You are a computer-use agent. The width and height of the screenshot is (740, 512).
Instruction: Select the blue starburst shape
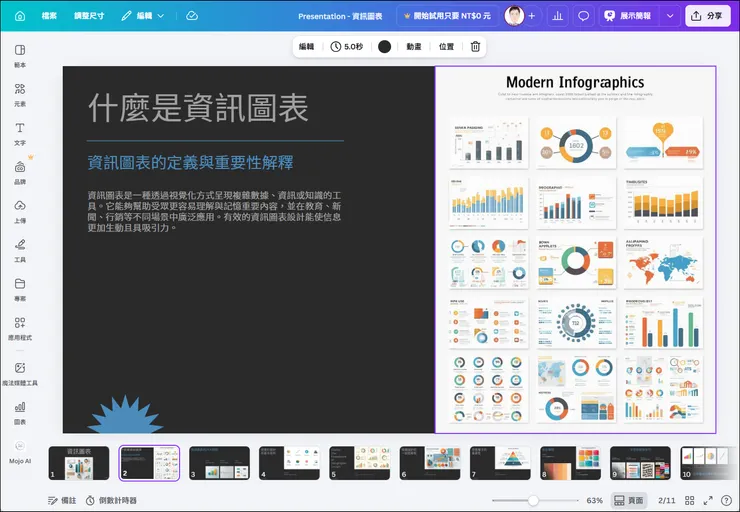125,415
